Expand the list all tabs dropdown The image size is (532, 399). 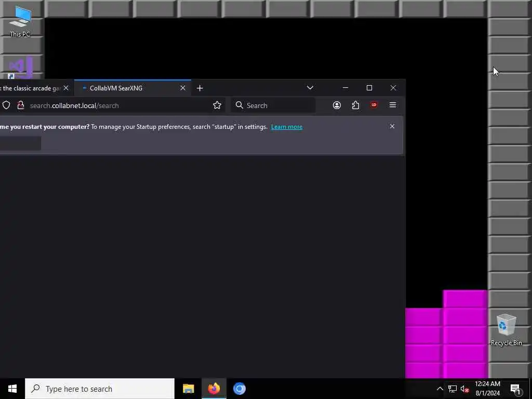(310, 88)
